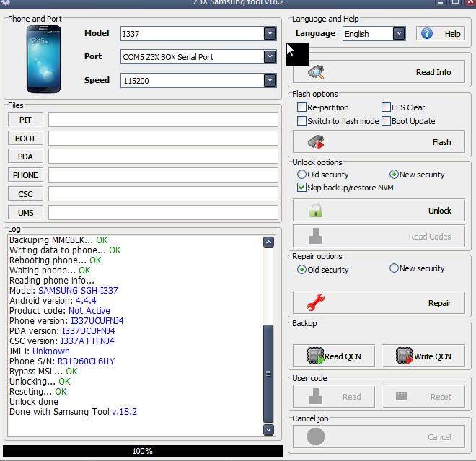Uncheck Skip backup/restore NVM

(x=301, y=188)
